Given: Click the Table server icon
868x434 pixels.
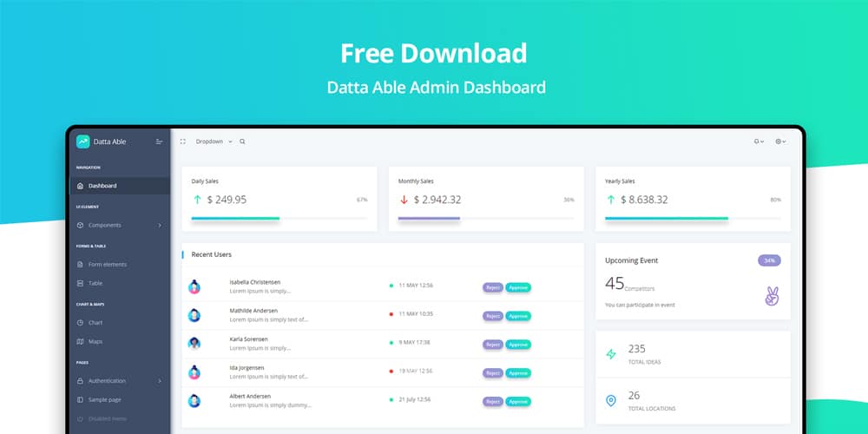Looking at the screenshot, I should pyautogui.click(x=80, y=284).
